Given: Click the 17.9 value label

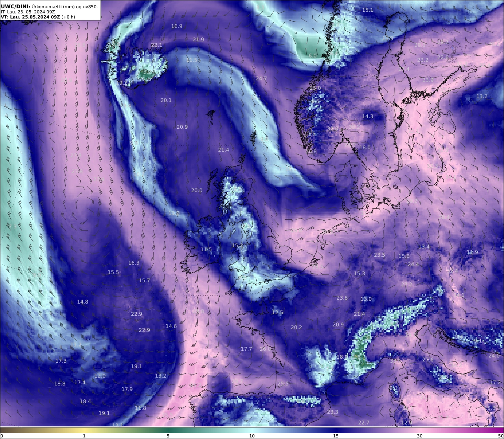Looking at the screenshot, I should 127,389.
